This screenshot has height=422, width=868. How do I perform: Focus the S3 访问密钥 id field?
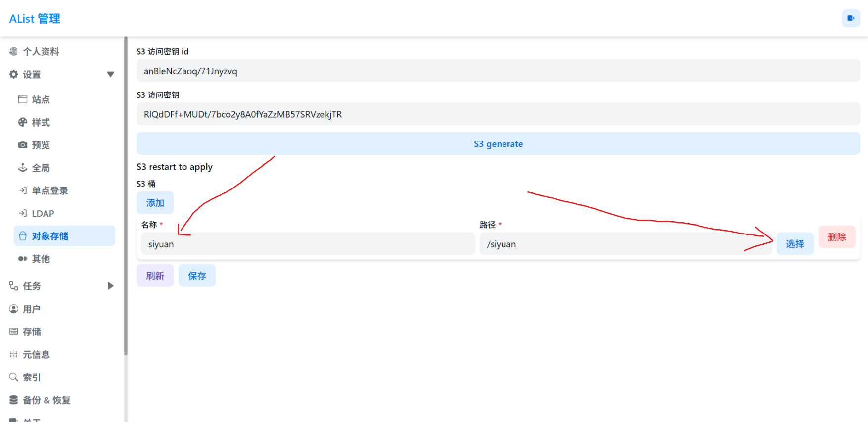click(498, 71)
